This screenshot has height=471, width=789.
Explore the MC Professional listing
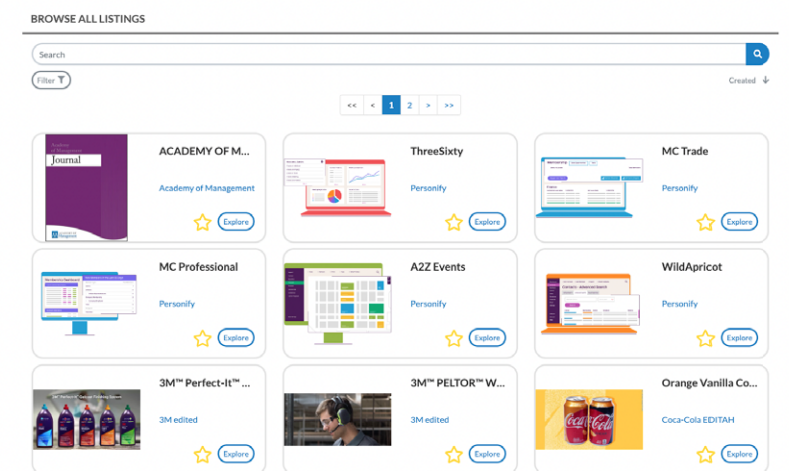pos(236,338)
